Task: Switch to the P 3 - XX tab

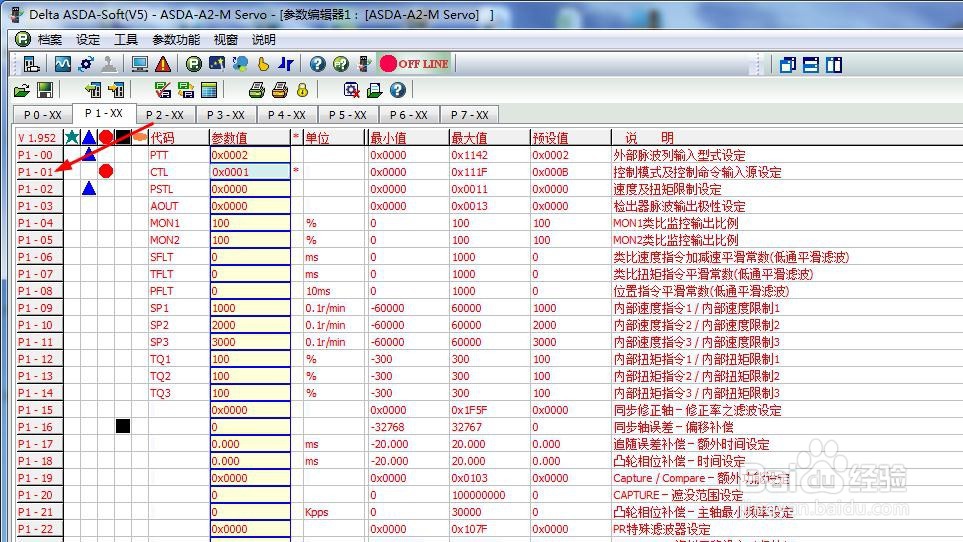Action: (x=225, y=115)
